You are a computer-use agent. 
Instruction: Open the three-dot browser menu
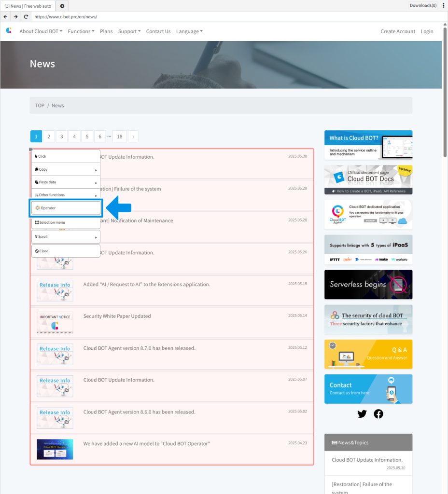(443, 5)
